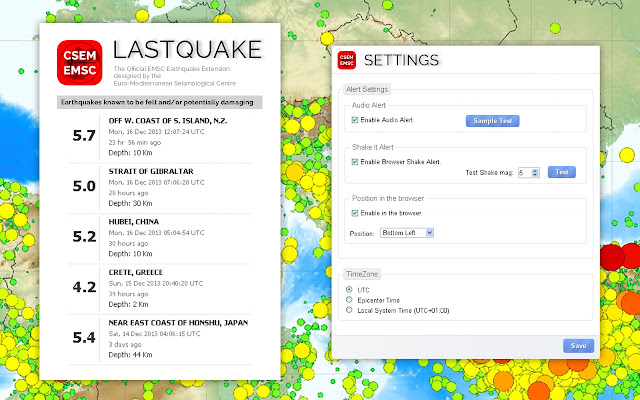
Task: Click the 5.4 magnitude value
Action: point(84,338)
